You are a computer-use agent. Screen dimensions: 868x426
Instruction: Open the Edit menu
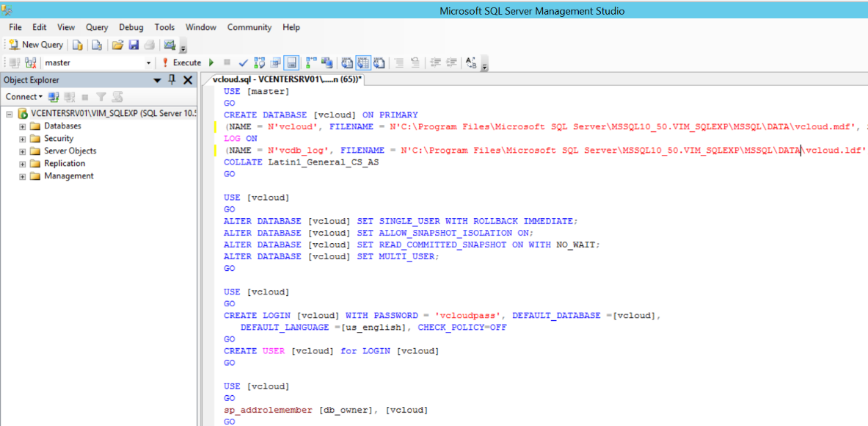coord(40,27)
